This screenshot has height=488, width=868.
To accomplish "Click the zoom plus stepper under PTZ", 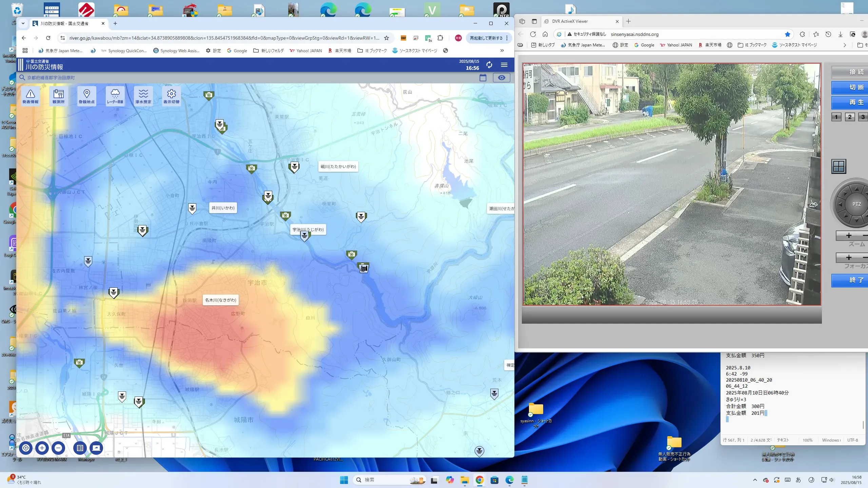I will pos(849,236).
